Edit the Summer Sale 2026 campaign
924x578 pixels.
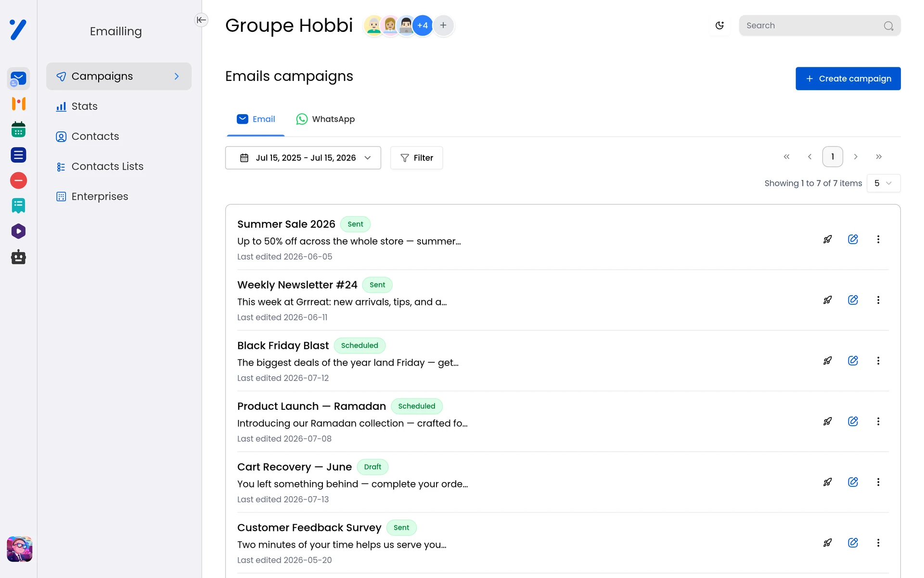[x=853, y=239]
